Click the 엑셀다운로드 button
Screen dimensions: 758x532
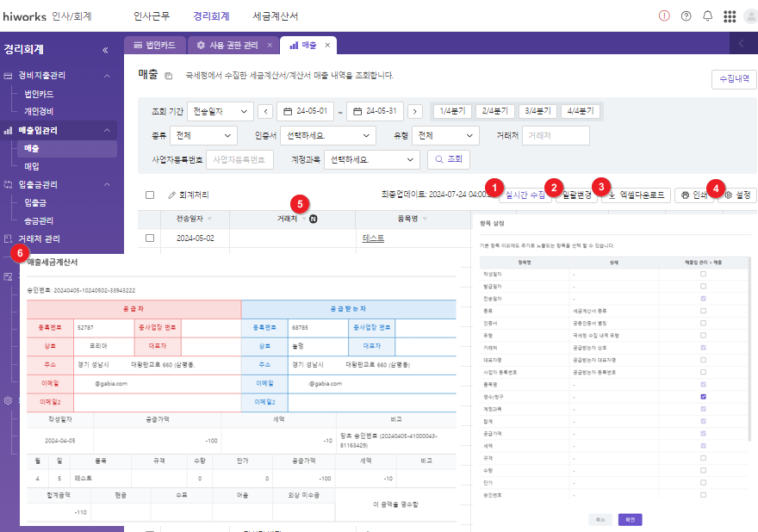(637, 195)
